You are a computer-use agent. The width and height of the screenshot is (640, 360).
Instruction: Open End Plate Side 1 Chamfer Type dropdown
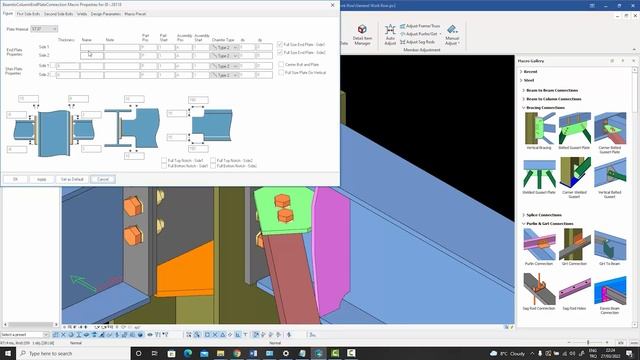tap(224, 47)
